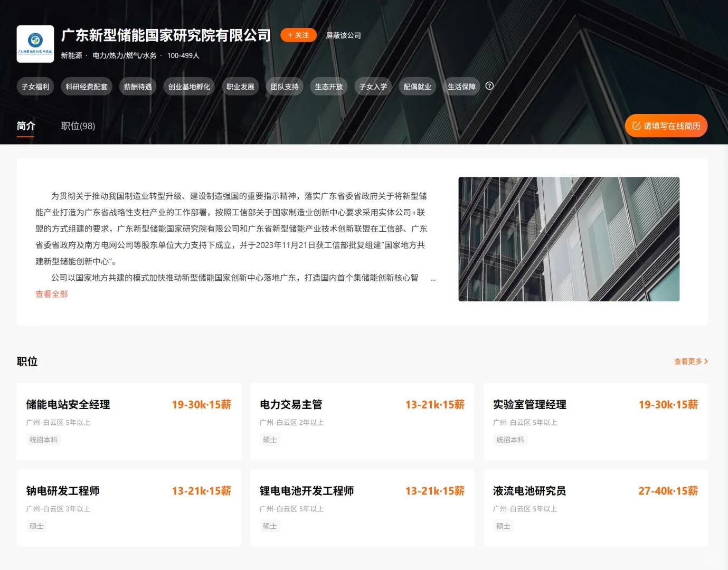Click 硕士 tag under 锂电电池开发工程师
The width and height of the screenshot is (728, 570).
coord(270,526)
